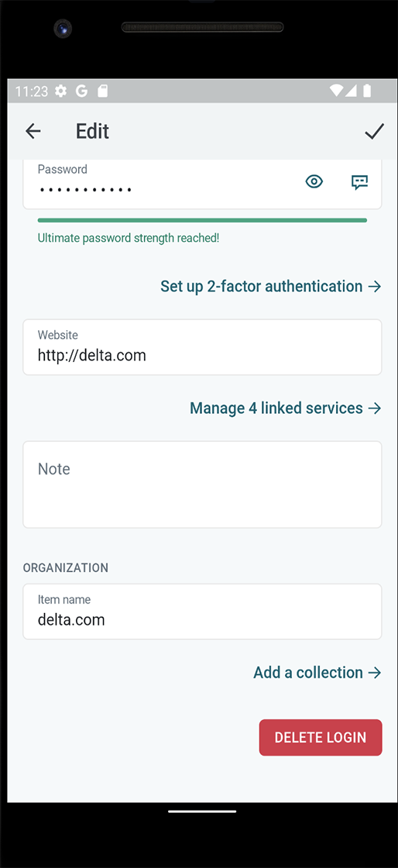
Task: Tap the cellular signal status icon
Action: point(351,91)
